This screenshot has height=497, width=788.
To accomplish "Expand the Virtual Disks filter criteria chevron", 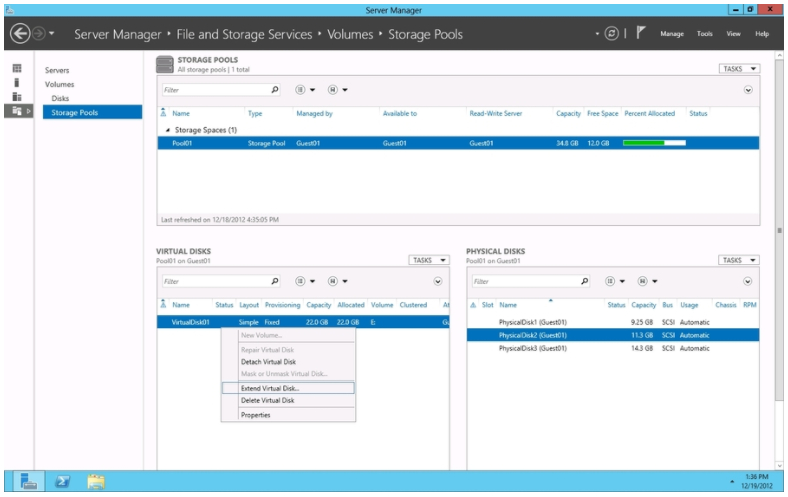I will pos(438,281).
